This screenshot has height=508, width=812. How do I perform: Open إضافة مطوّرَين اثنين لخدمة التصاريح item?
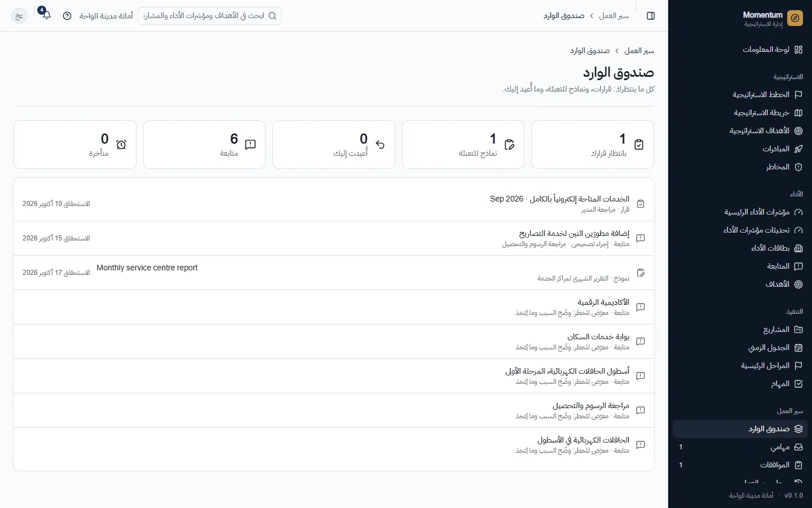coord(334,238)
